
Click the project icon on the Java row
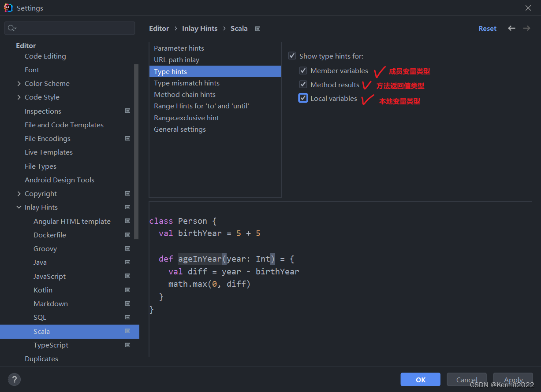tap(127, 262)
